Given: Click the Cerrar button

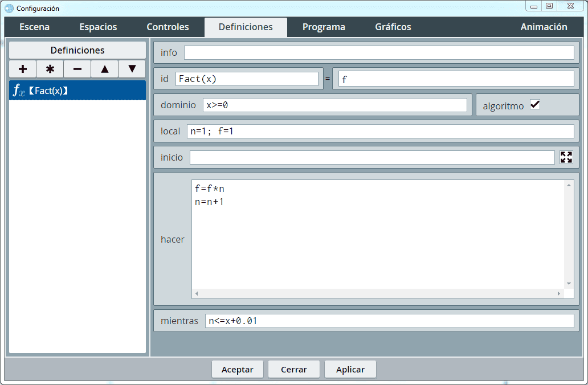Looking at the screenshot, I should 293,369.
